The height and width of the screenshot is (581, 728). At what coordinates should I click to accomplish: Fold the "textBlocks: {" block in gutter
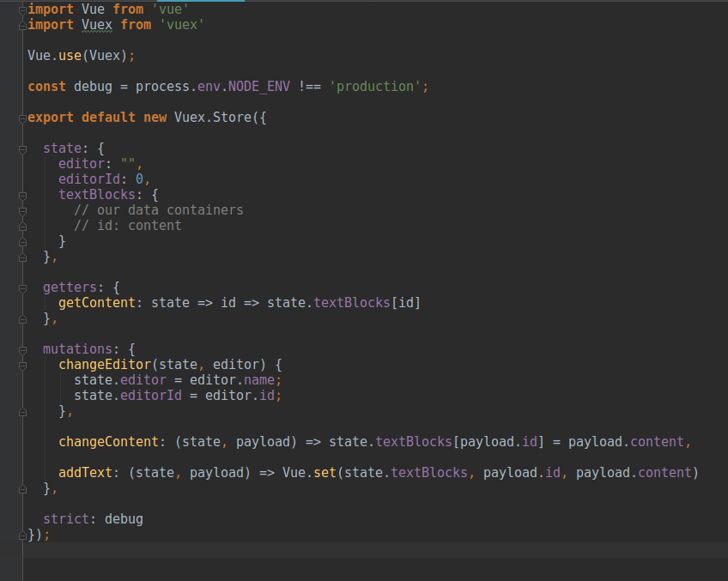22,196
